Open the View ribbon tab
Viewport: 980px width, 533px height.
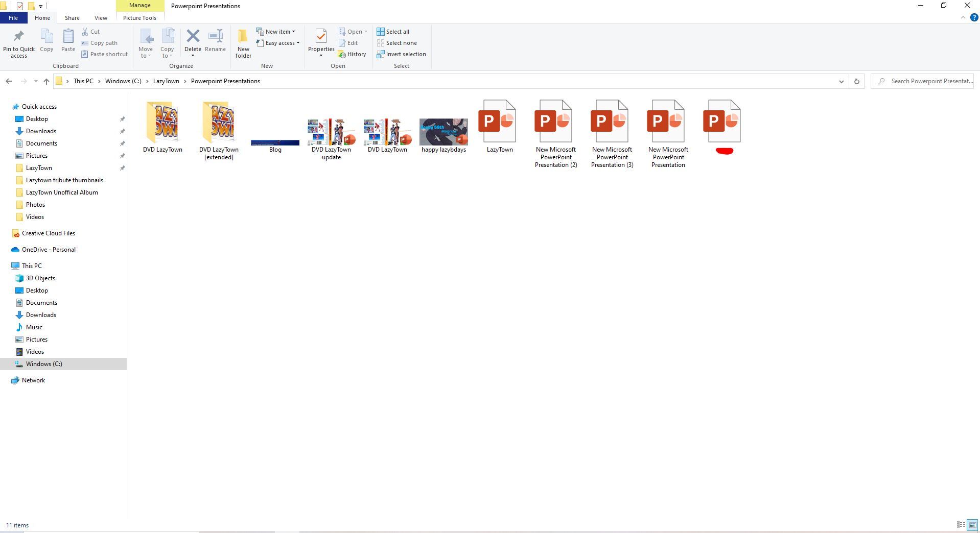101,18
